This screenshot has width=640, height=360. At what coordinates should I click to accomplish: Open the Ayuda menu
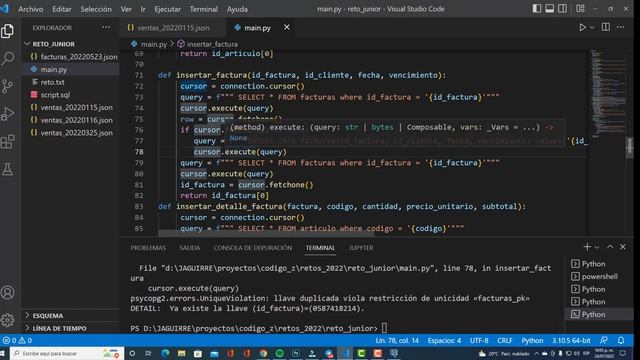coord(237,9)
